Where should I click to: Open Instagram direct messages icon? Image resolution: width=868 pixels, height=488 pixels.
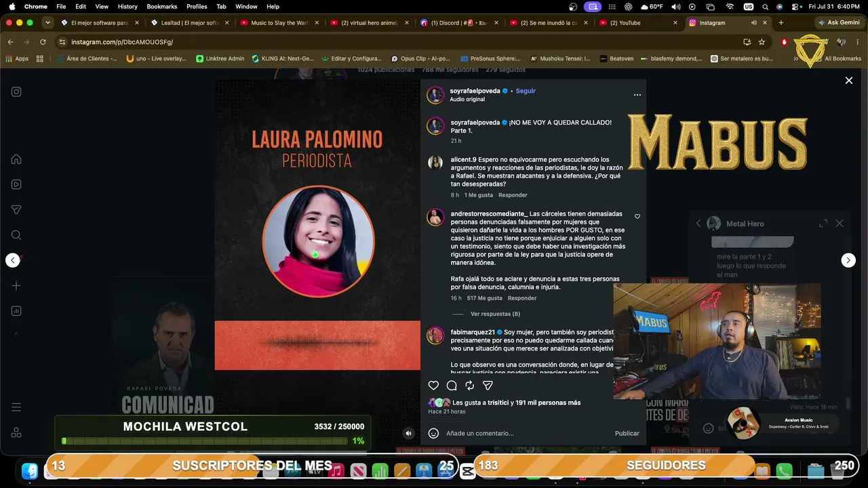click(16, 210)
